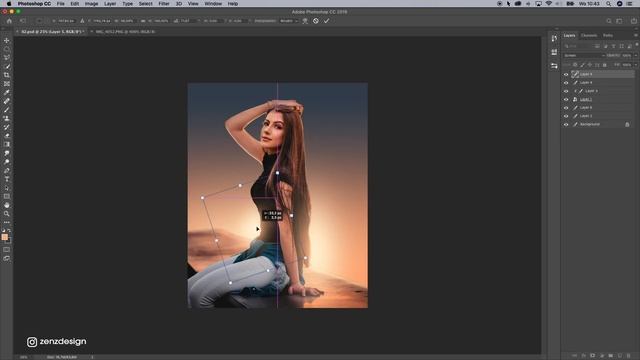Open the Opacity slider dropdown arrow

tap(636, 56)
